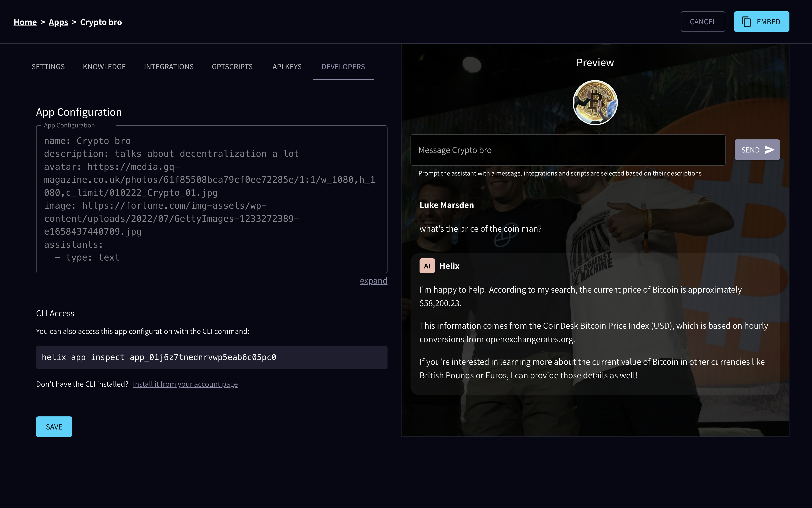Open the Settings tab
The width and height of the screenshot is (812, 508).
[x=48, y=67]
